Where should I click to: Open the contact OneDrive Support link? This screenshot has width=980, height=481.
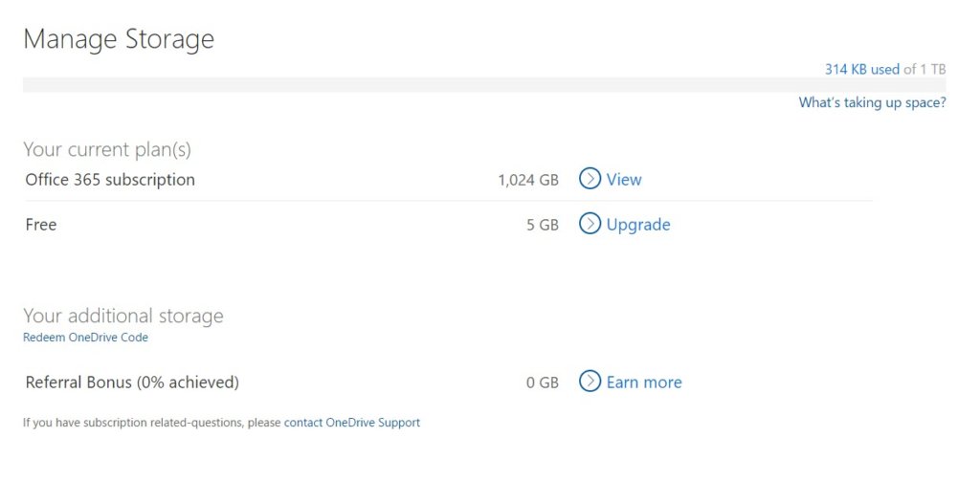[x=352, y=422]
